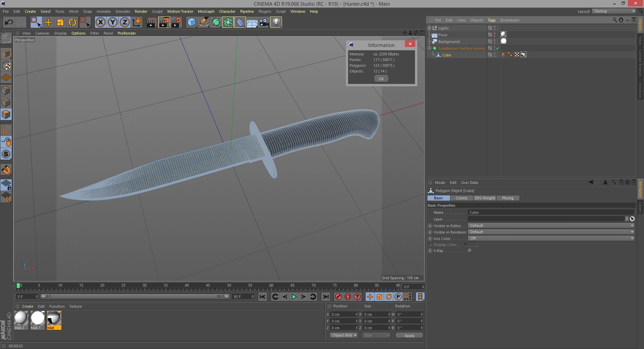Viewport: 644px width, 349px height.
Task: Open Object (Rel) coordinate dropdown
Action: coord(344,335)
